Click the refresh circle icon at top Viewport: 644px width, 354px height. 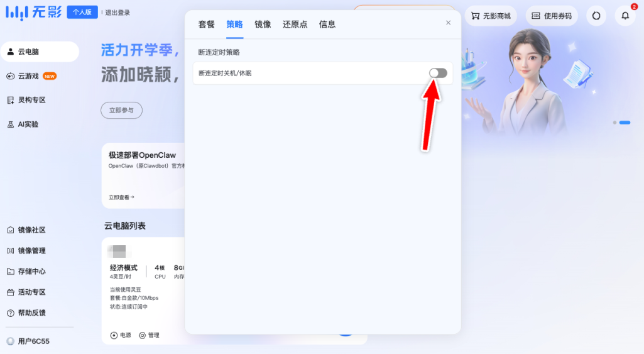(596, 16)
